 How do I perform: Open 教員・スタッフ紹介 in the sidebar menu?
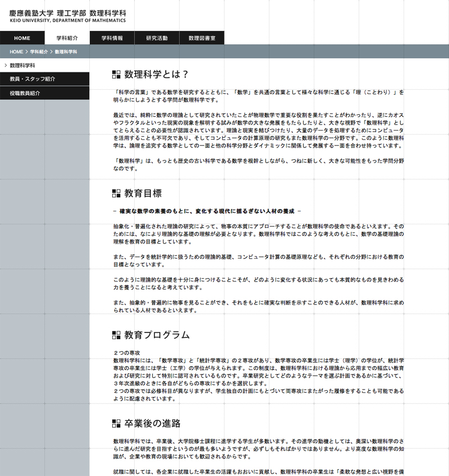coord(32,79)
